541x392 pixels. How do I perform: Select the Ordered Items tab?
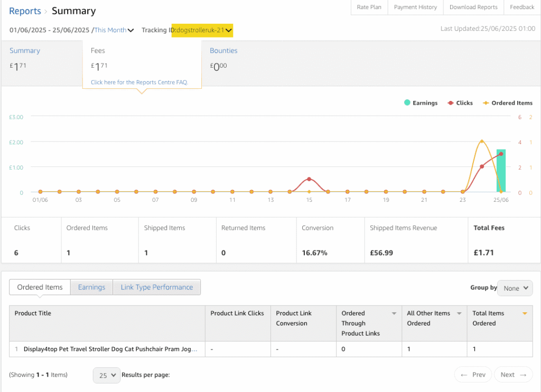tap(40, 287)
